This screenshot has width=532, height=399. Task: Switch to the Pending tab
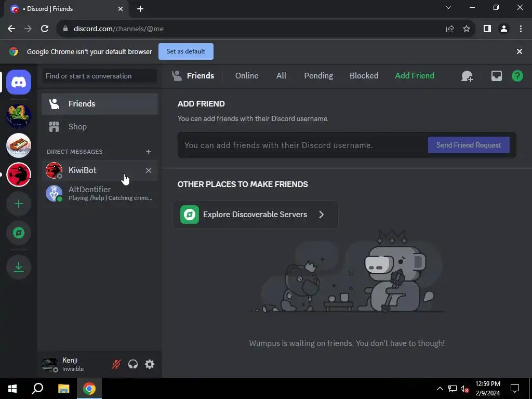(318, 76)
